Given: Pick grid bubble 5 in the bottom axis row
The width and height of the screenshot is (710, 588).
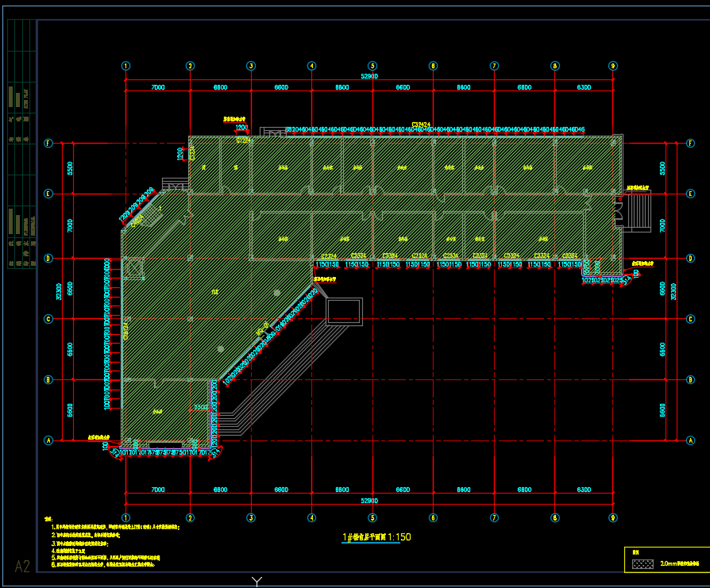Looking at the screenshot, I should tap(372, 517).
